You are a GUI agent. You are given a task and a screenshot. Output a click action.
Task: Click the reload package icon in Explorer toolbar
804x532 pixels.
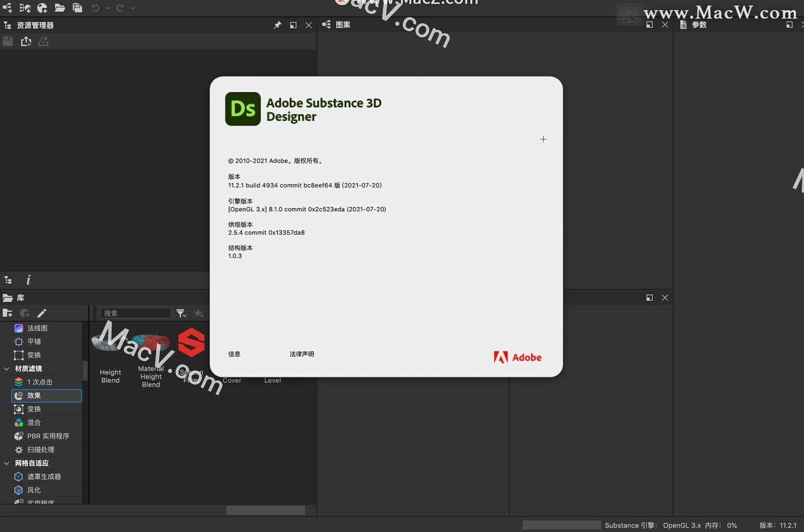tap(43, 41)
